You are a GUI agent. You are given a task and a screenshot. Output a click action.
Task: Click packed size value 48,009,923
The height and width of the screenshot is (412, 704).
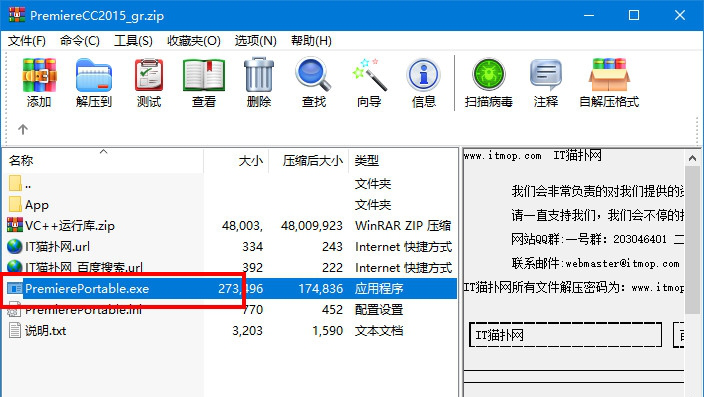click(312, 225)
